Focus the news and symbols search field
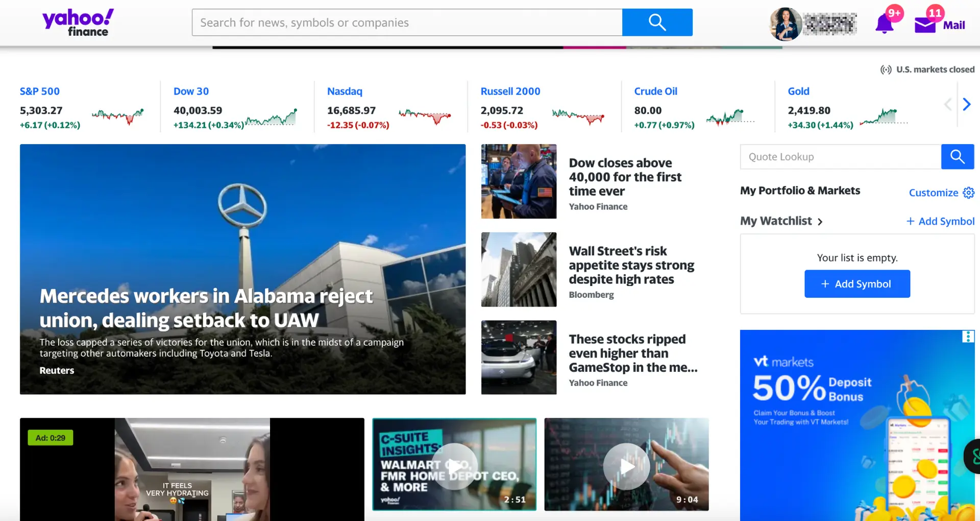Viewport: 980px width, 521px height. pyautogui.click(x=407, y=22)
